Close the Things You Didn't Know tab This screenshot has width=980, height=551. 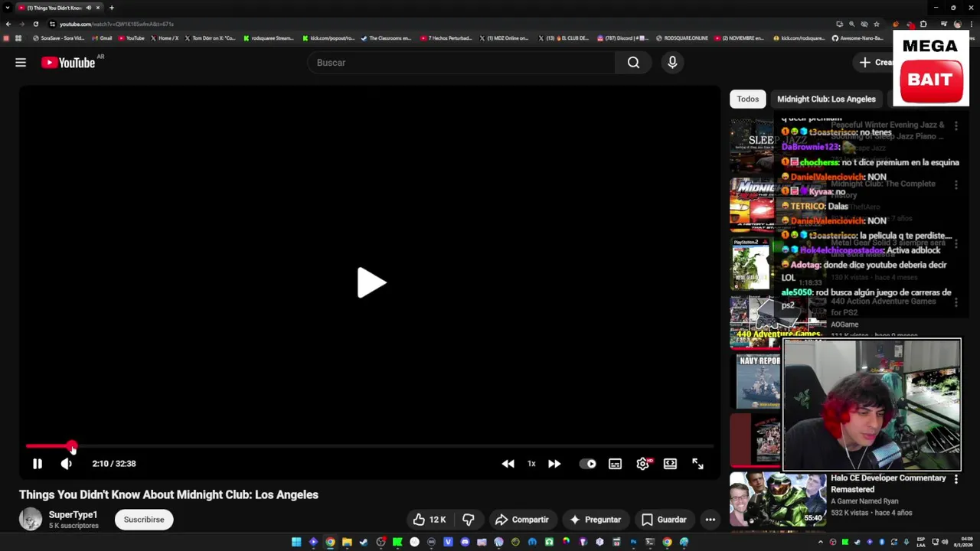pos(98,8)
